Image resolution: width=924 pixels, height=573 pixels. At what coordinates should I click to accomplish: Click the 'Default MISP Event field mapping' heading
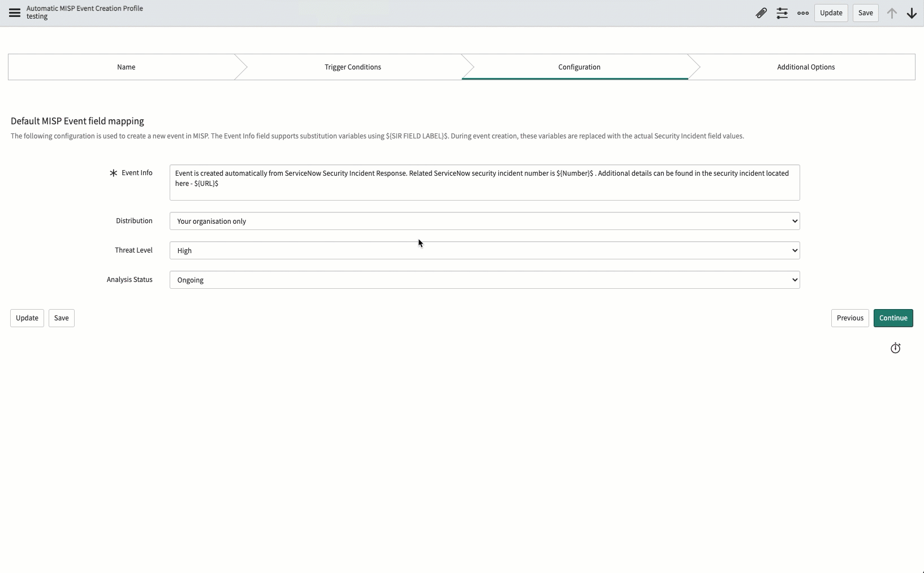point(77,121)
